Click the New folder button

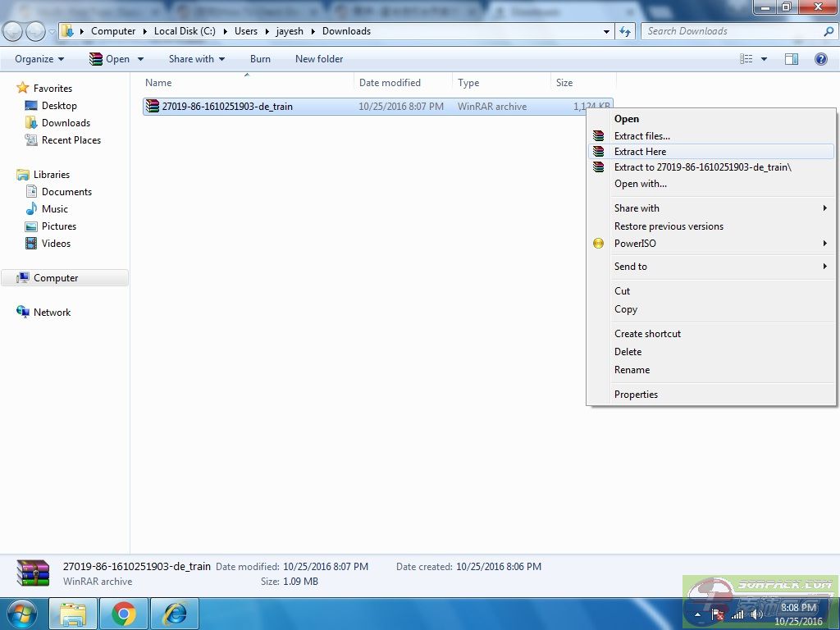coord(319,59)
